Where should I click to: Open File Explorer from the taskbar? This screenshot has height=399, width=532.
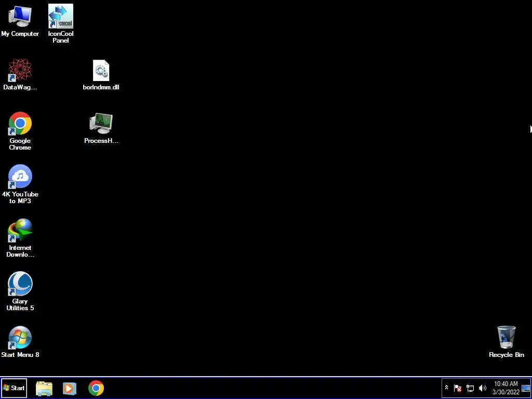pyautogui.click(x=44, y=388)
